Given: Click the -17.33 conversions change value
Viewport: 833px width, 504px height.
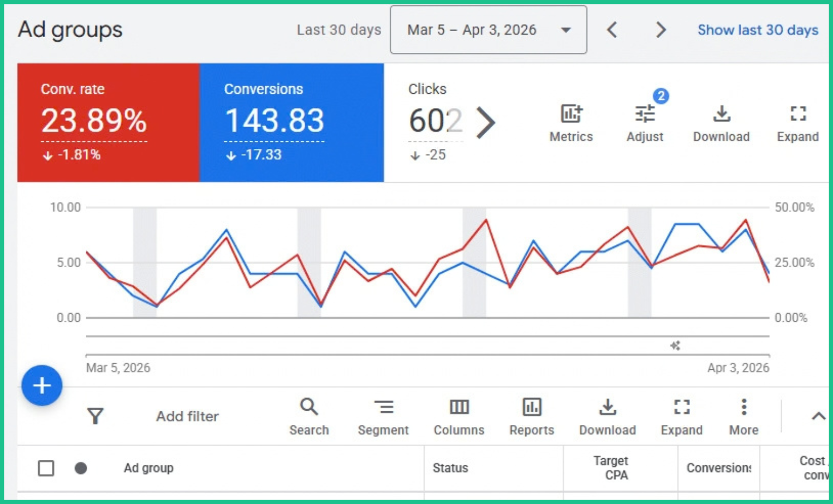Looking at the screenshot, I should (x=261, y=155).
